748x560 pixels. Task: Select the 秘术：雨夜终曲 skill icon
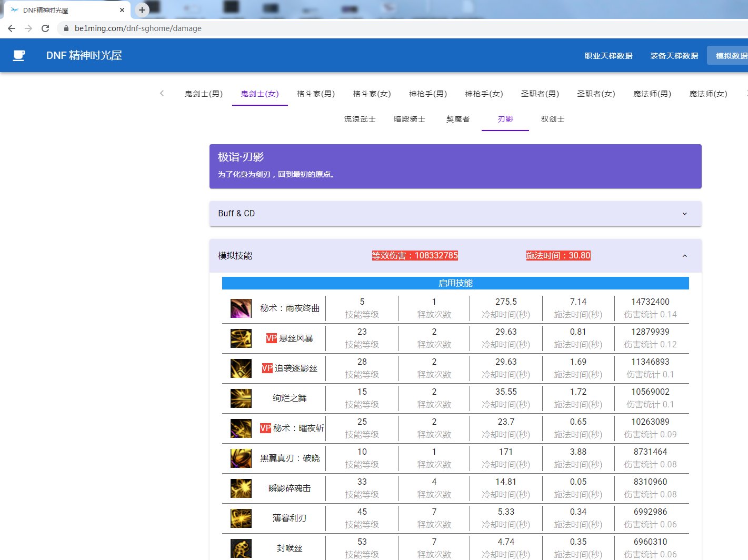point(241,308)
